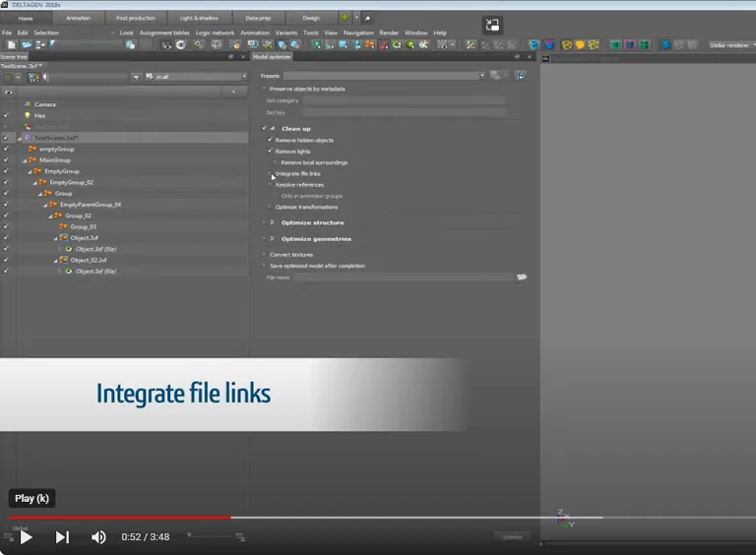Select Object_02.3xf in the scene tree
Viewport: 756px width, 555px height.
[89, 260]
